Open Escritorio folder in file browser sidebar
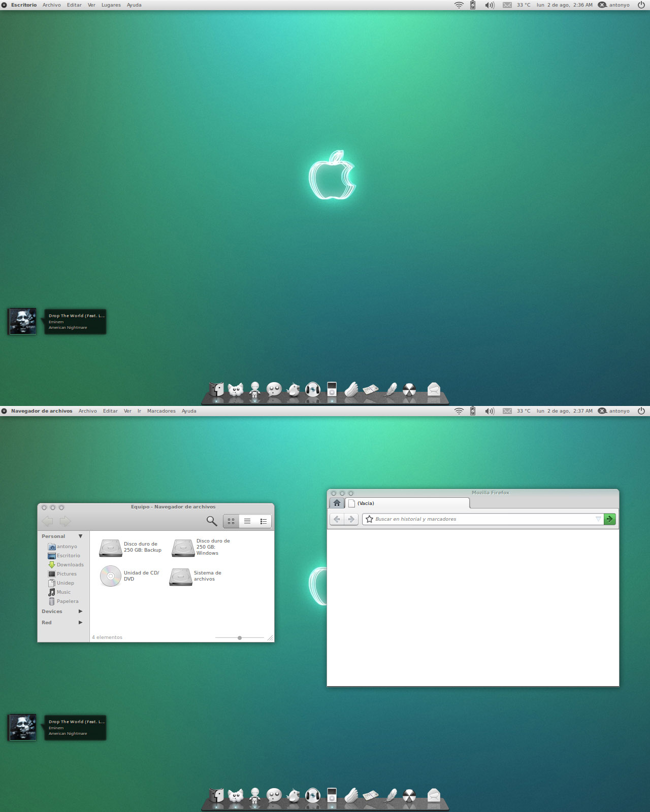Viewport: 650px width, 812px height. click(x=64, y=556)
